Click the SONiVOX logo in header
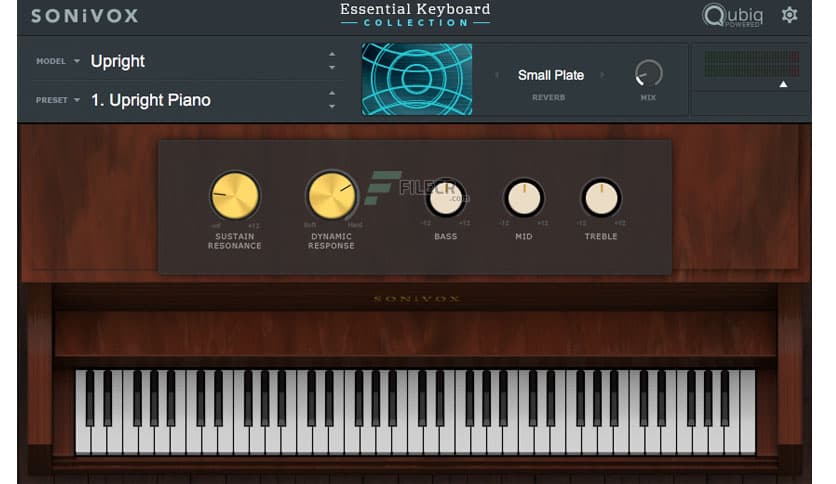This screenshot has width=836, height=484. coord(85,16)
